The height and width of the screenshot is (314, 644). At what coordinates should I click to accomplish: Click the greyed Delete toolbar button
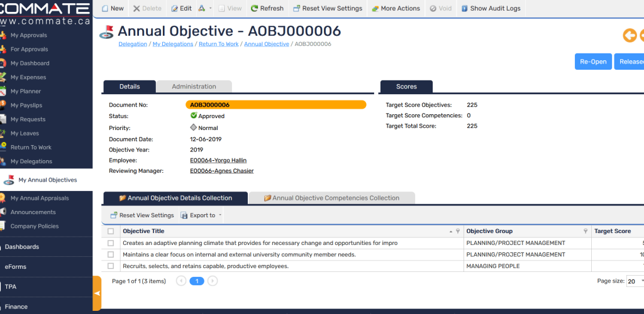point(147,8)
